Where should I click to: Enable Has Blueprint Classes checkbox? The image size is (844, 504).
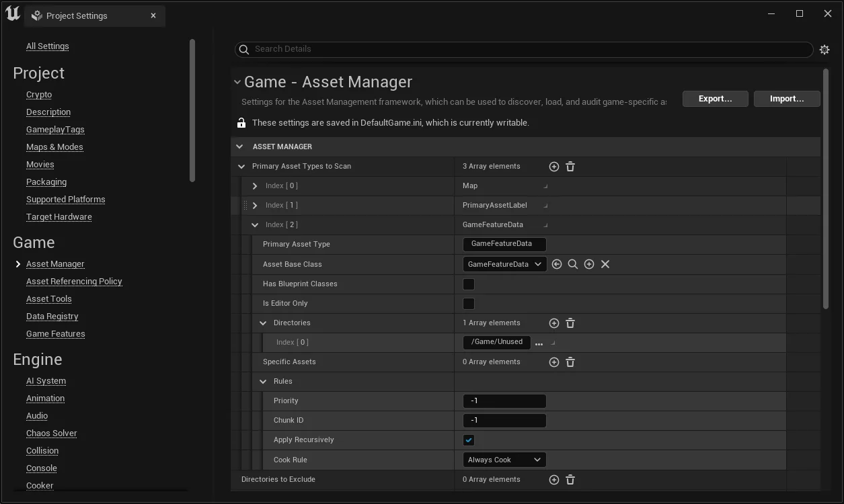469,284
